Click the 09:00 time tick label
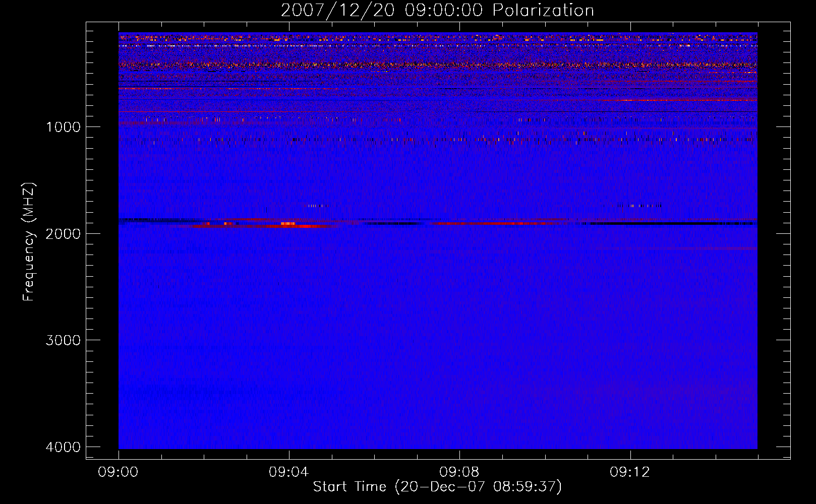816x504 pixels. (x=119, y=472)
